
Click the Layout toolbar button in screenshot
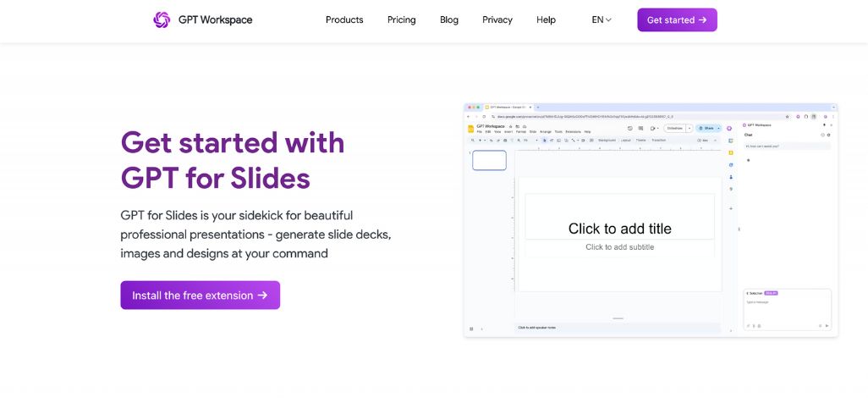tap(625, 141)
